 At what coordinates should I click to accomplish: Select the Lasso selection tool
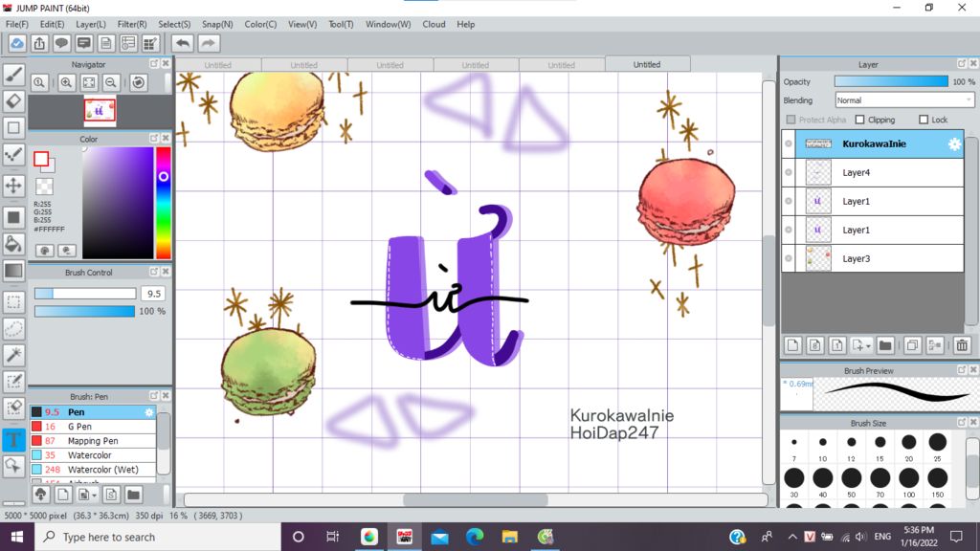click(x=13, y=329)
